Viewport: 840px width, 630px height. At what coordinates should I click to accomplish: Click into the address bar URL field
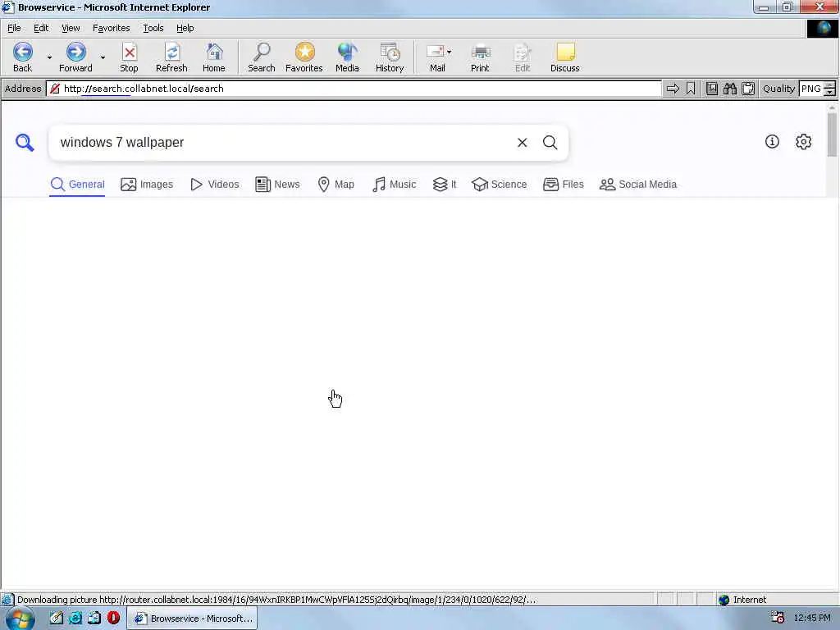(x=354, y=89)
